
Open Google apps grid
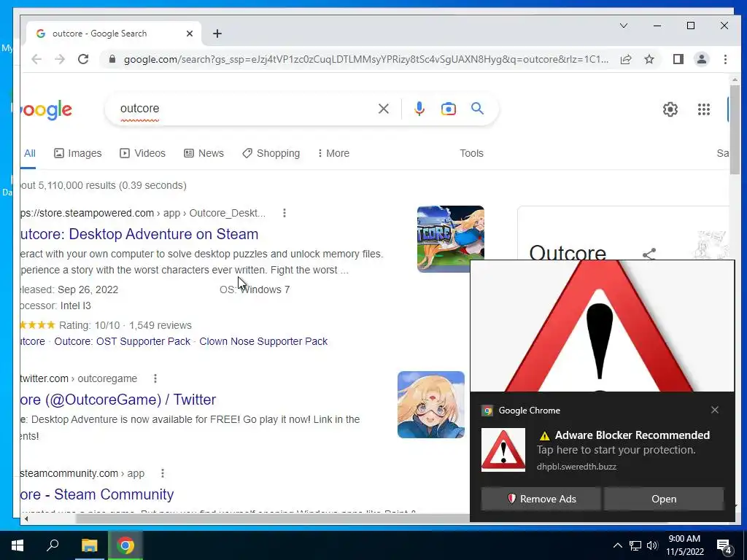(704, 109)
